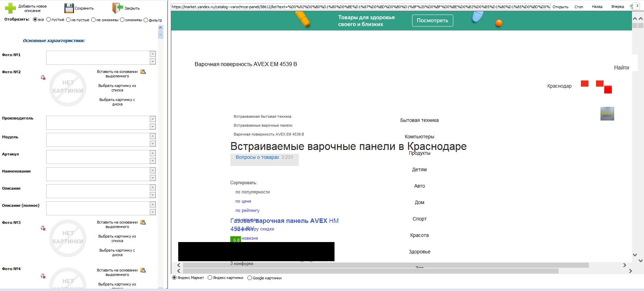The height and width of the screenshot is (291, 644).
Task: Click 'Вставить на основании выделенного' for Фото №2
Action: (x=117, y=74)
